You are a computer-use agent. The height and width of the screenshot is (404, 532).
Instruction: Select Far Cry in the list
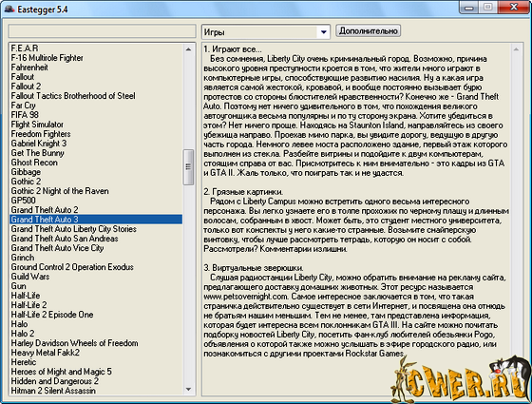coord(96,106)
